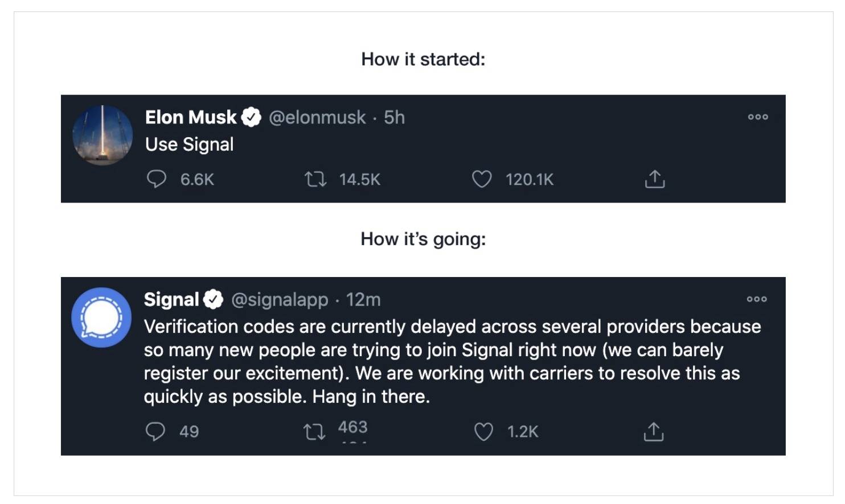The height and width of the screenshot is (504, 845).
Task: Open Elon Musk's rocket profile picture
Action: pos(102,135)
